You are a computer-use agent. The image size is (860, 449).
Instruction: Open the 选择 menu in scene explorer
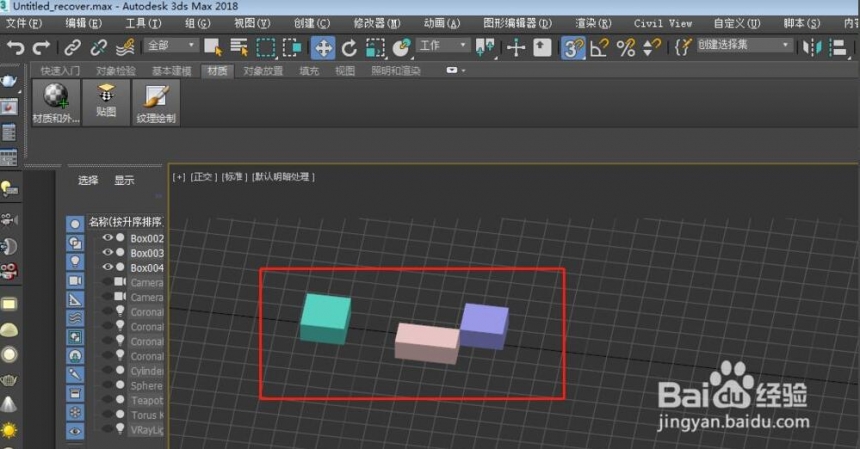[x=88, y=180]
